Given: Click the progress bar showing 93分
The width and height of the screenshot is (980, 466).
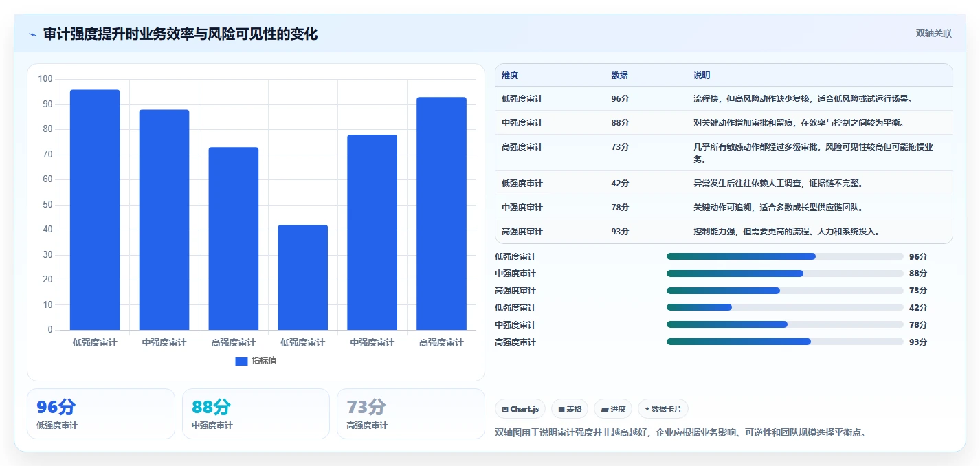Looking at the screenshot, I should (785, 342).
